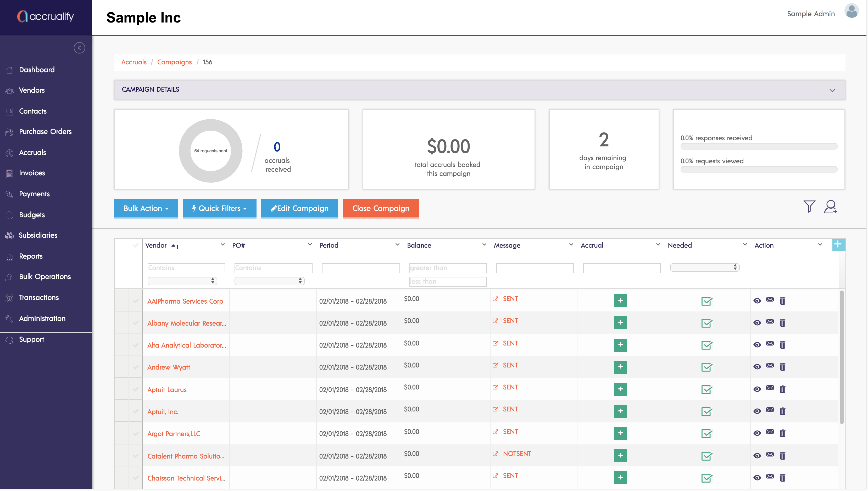
Task: Click the envelope icon for the Andrew Wyatt row
Action: (770, 366)
